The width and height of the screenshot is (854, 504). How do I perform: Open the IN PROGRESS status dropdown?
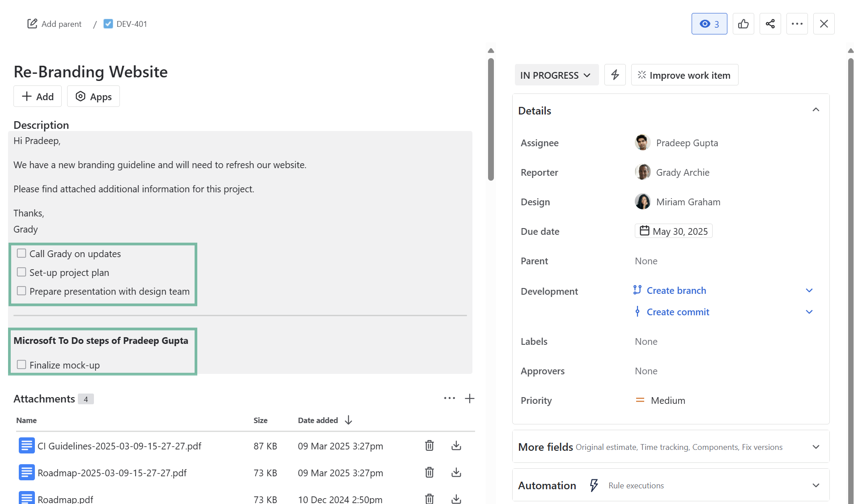556,75
